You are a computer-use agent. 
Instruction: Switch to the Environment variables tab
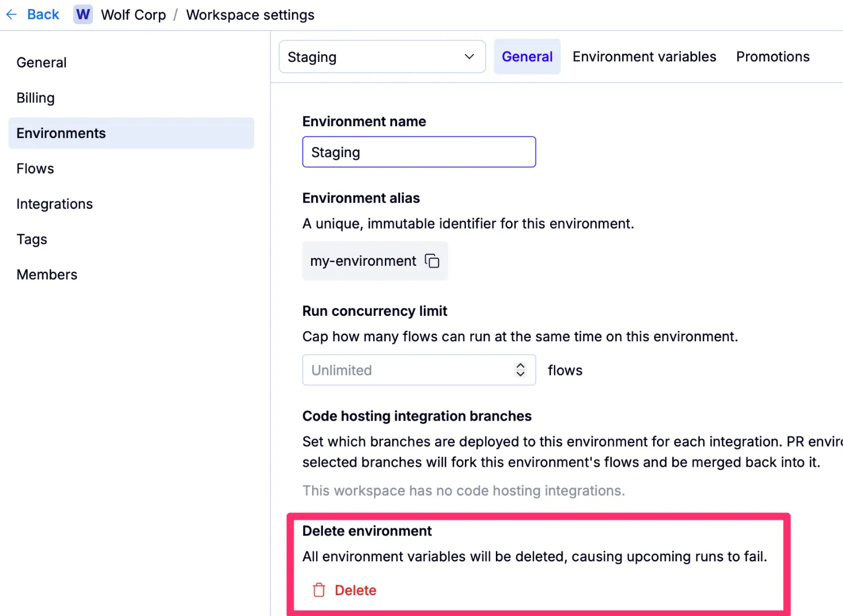644,57
